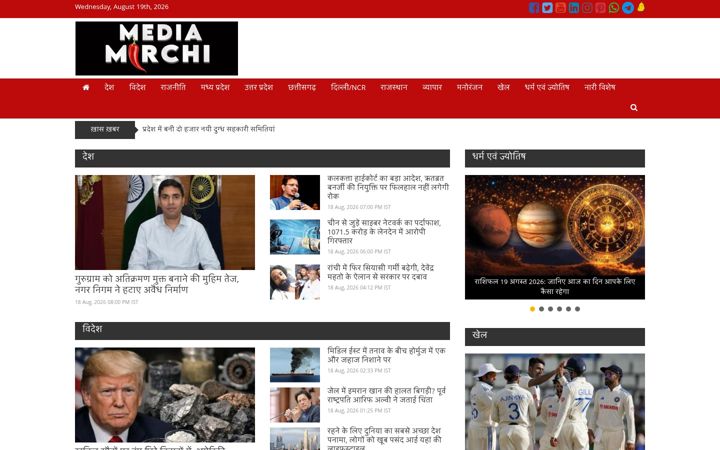Click timestamp 18 Aug, 2026 02:33 PM IST
Image resolution: width=720 pixels, height=450 pixels.
pos(359,371)
